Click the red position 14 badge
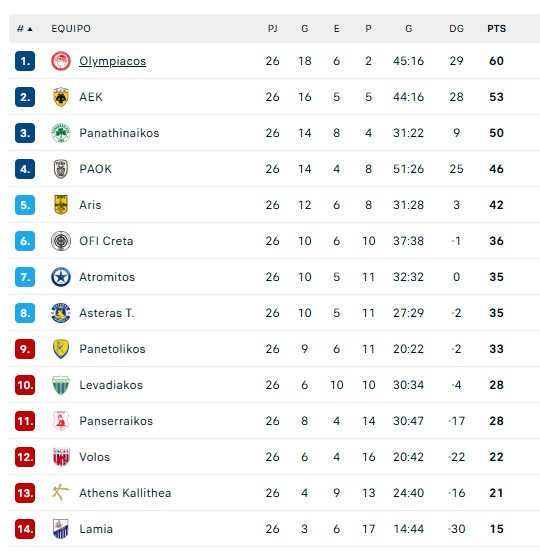540x552 pixels. pyautogui.click(x=25, y=529)
